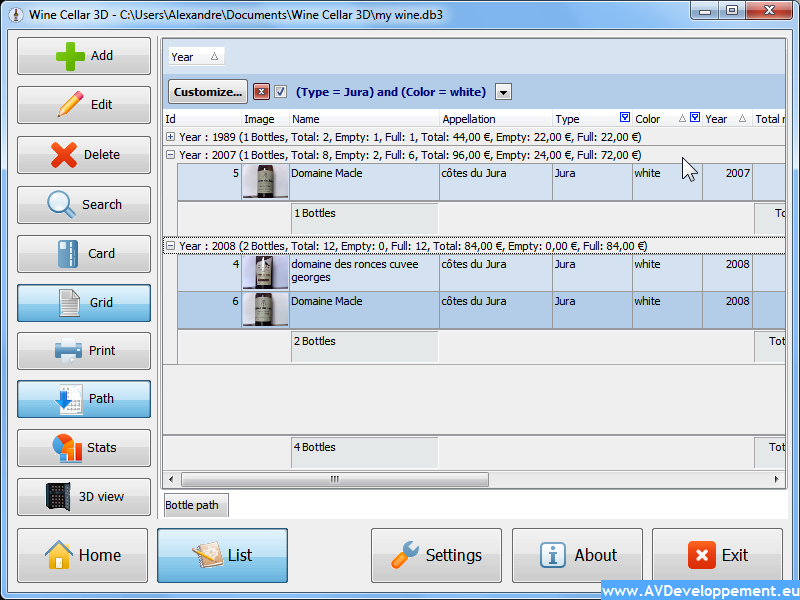The width and height of the screenshot is (800, 600).
Task: Uncheck the active filter checkbox
Action: pos(281,92)
